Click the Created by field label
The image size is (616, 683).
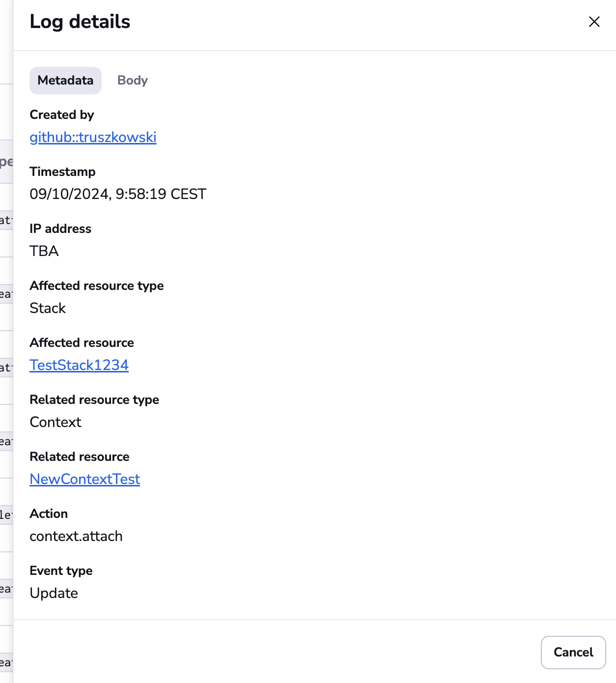[62, 114]
